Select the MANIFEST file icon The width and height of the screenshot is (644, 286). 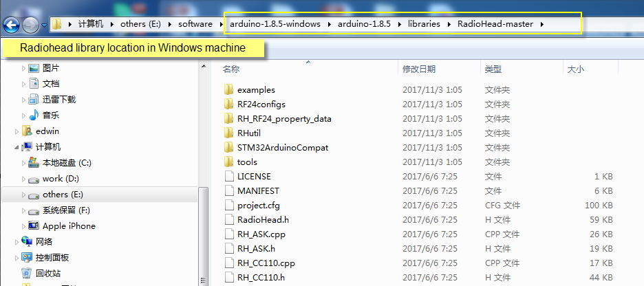click(x=229, y=191)
